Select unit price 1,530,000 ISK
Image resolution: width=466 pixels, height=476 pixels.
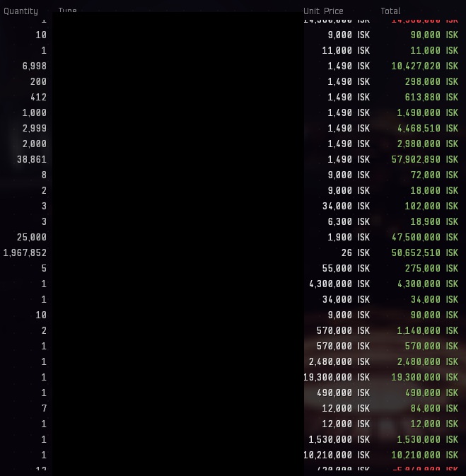[339, 439]
